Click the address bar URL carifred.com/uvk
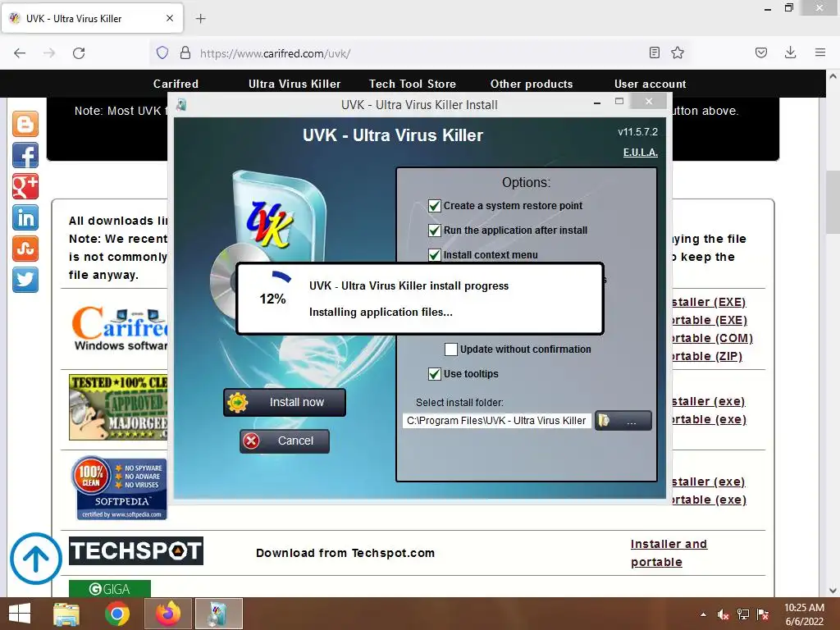Viewport: 840px width, 630px height. click(276, 53)
